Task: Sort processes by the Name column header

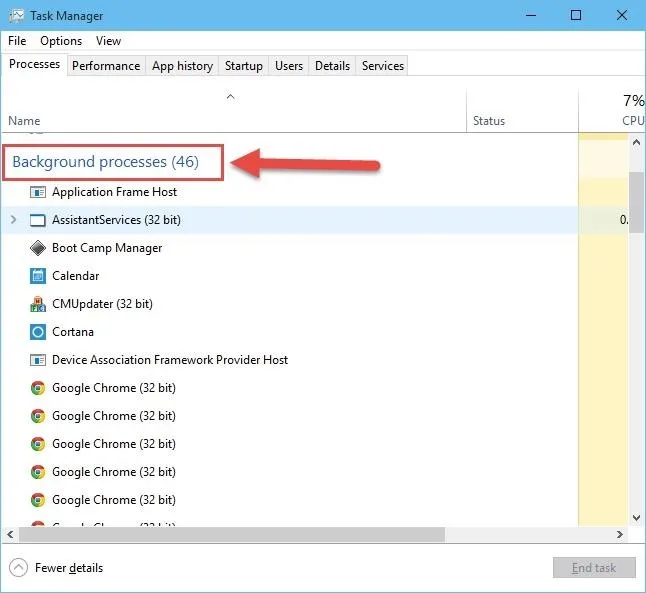Action: (x=25, y=121)
